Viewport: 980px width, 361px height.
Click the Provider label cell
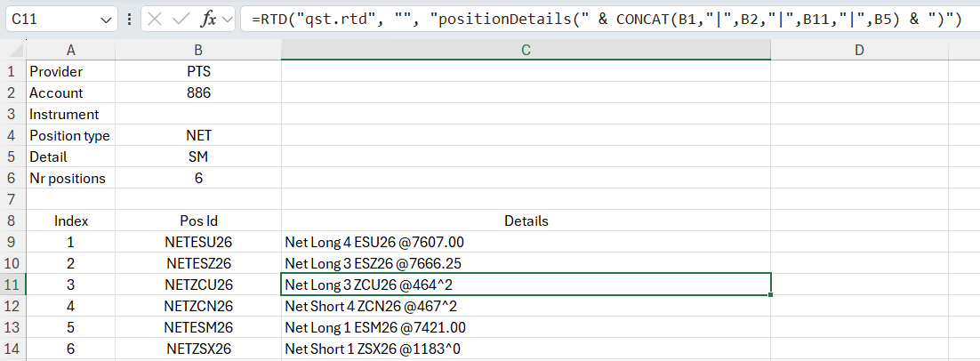(x=70, y=72)
